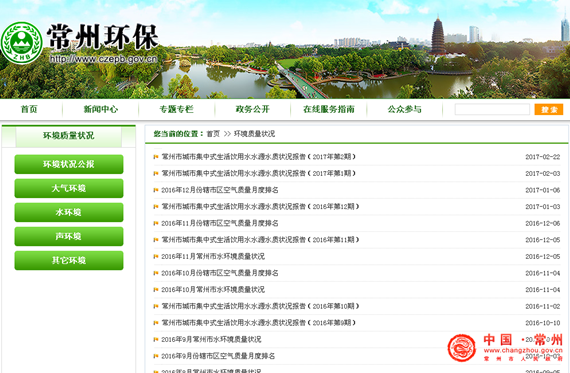The height and width of the screenshot is (373, 570).
Task: Open 2016年10月份辖市区空气质量月度排名 article link
Action: click(220, 273)
